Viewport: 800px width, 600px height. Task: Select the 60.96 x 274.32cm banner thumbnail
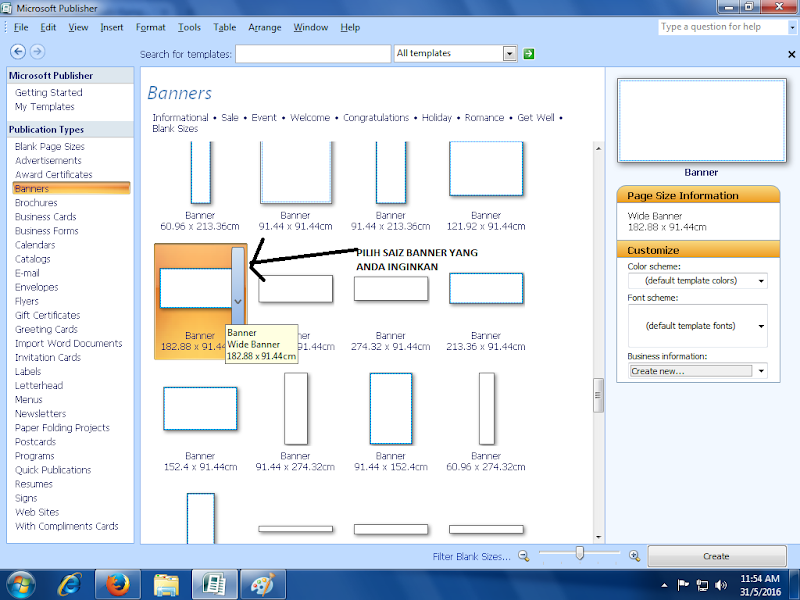(487, 409)
